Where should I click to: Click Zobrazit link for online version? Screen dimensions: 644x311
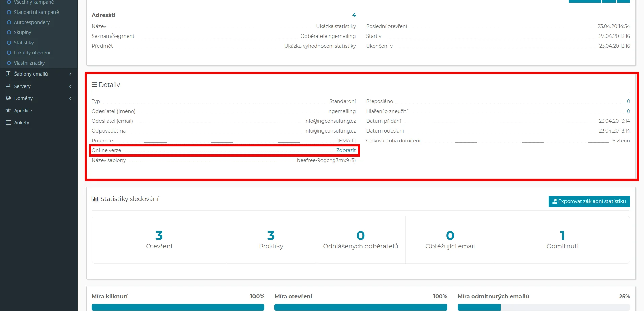pyautogui.click(x=346, y=150)
